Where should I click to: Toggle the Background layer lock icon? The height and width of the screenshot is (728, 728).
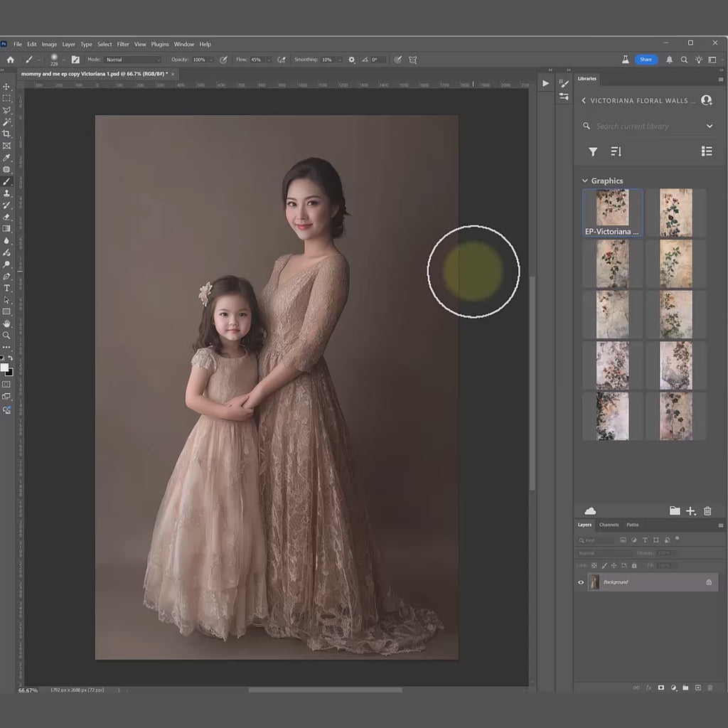[x=708, y=582]
